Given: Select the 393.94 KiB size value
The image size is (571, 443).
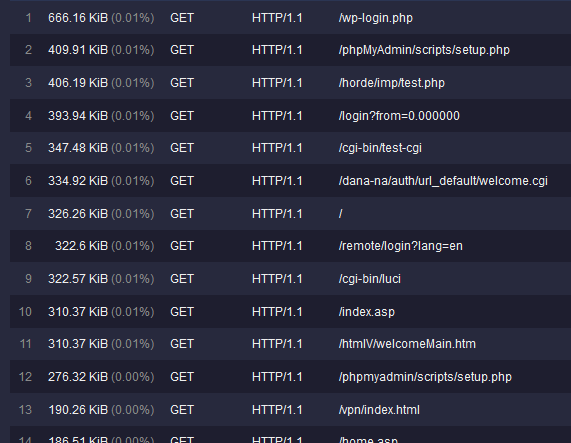Looking at the screenshot, I should pos(78,116).
